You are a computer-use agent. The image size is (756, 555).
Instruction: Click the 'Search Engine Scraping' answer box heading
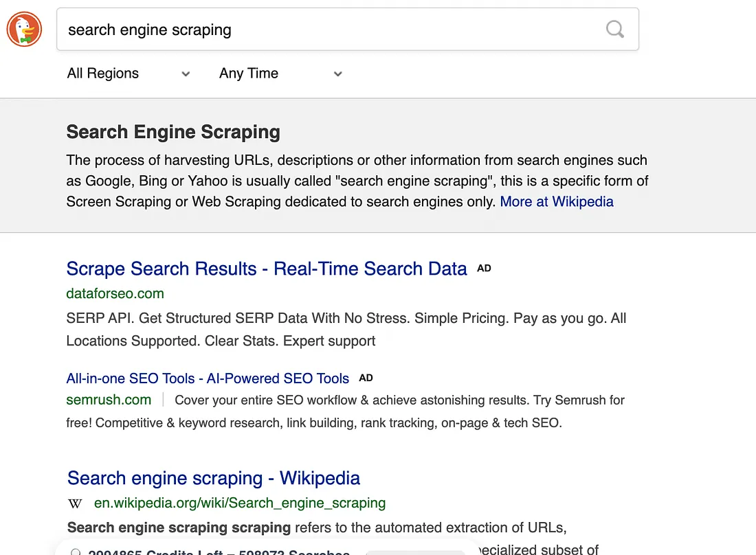tap(173, 132)
